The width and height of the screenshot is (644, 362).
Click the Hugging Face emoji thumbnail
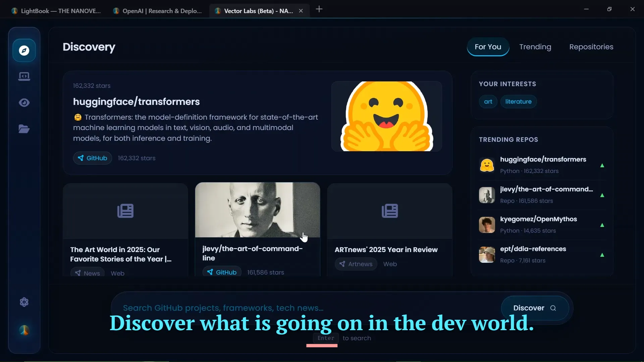coord(387,116)
